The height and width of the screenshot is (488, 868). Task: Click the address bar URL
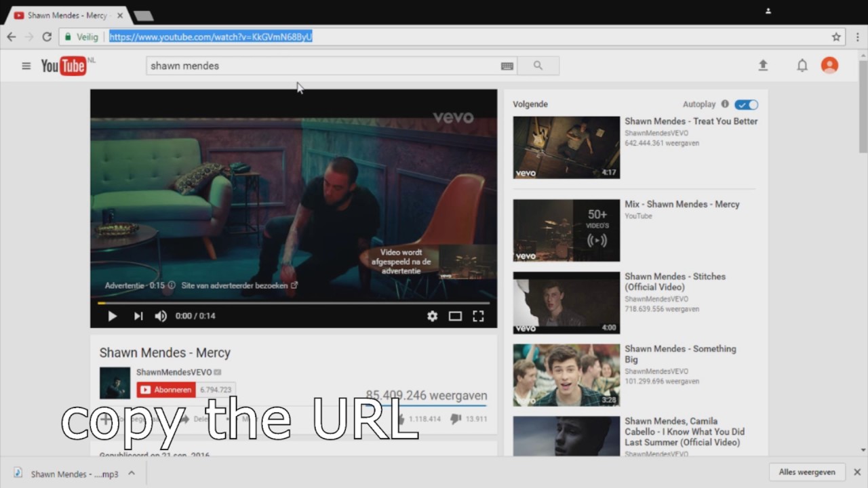[x=210, y=37]
